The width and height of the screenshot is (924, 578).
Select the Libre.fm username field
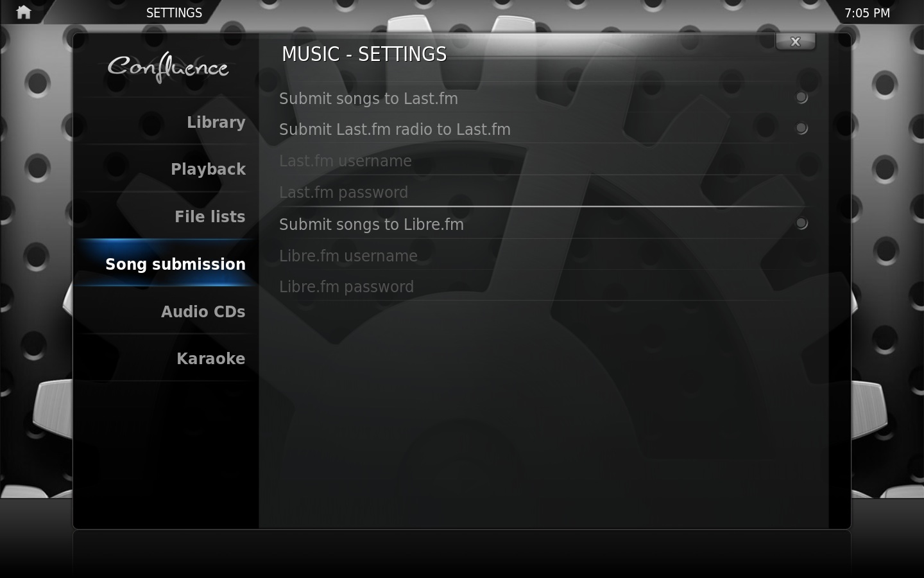[543, 256]
